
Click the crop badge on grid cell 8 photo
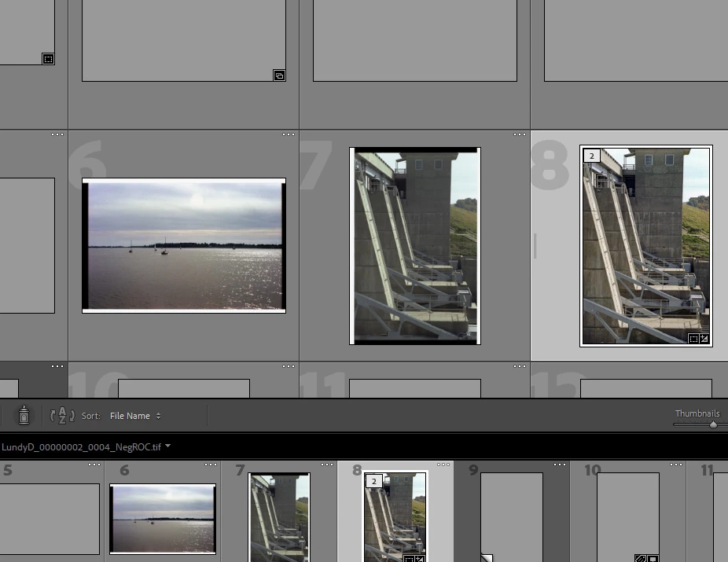click(x=693, y=339)
